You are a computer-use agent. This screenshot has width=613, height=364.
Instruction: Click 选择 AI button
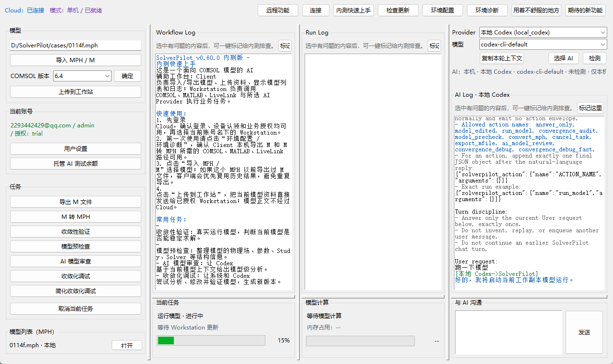click(x=563, y=58)
